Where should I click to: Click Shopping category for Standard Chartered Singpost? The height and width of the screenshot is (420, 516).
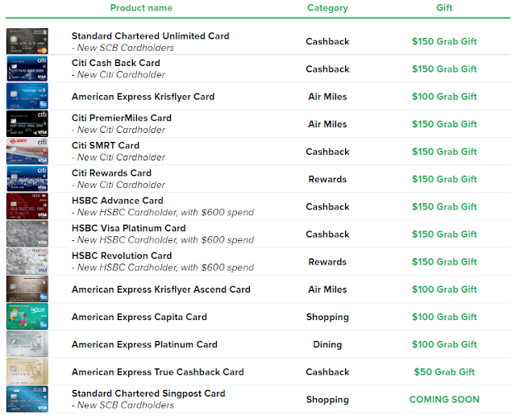coord(327,400)
